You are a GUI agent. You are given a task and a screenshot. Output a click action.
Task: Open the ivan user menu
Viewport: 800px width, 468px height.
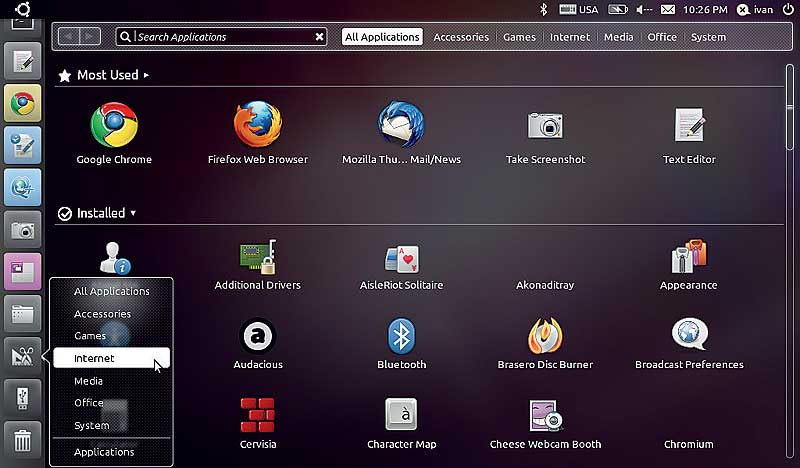pos(755,9)
